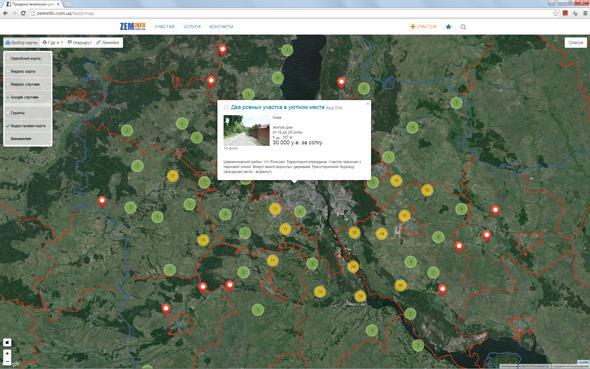Locate me with the Где я ? tool
590x369 pixels.
coord(53,43)
